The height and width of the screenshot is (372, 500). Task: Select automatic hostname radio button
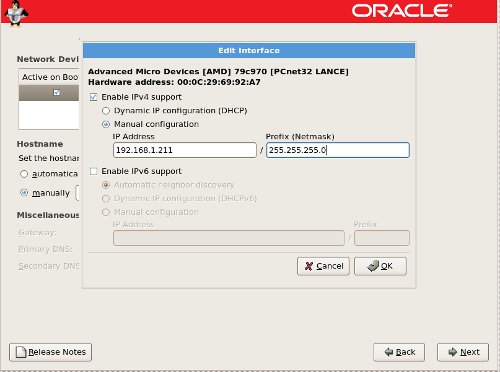tap(24, 174)
